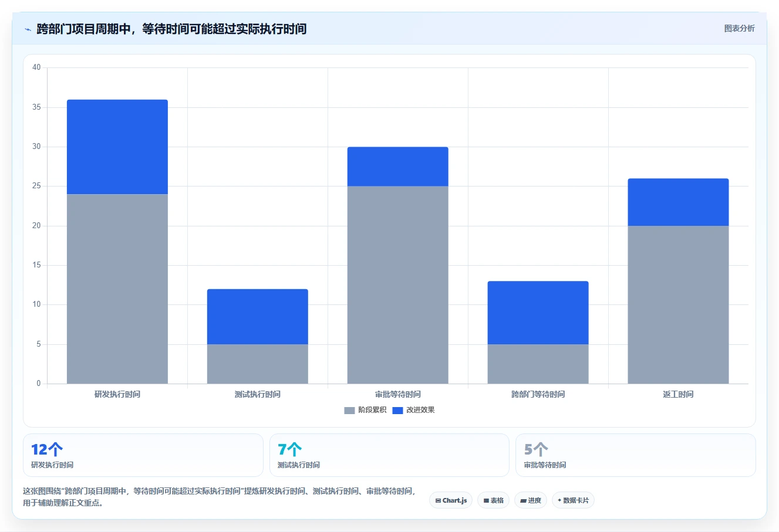Click the 测试执行时间 x-axis label

point(258,394)
